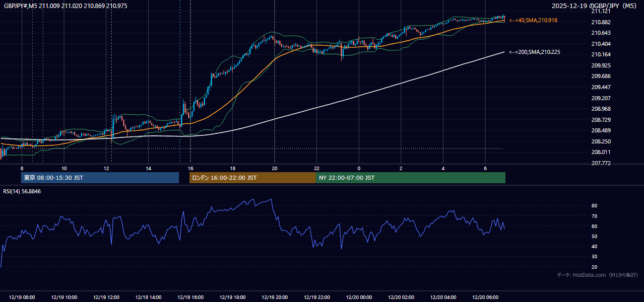Click the '2025-12-19 のGBP/JPY (M5)' chart title
This screenshot has width=644, height=302.
click(595, 6)
